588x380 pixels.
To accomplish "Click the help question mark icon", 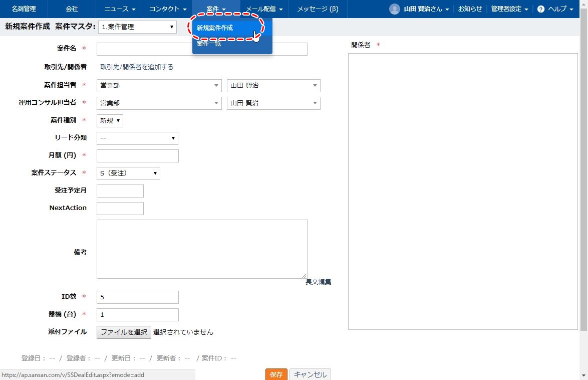I will 541,9.
